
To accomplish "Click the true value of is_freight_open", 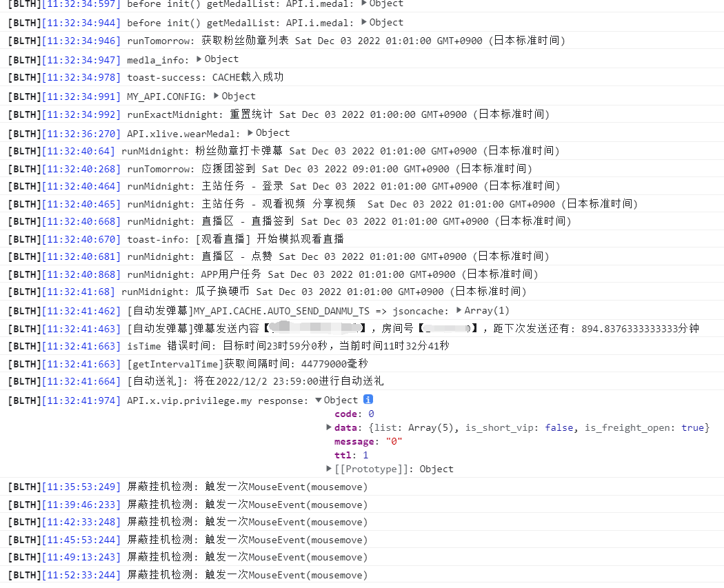I will tap(691, 427).
